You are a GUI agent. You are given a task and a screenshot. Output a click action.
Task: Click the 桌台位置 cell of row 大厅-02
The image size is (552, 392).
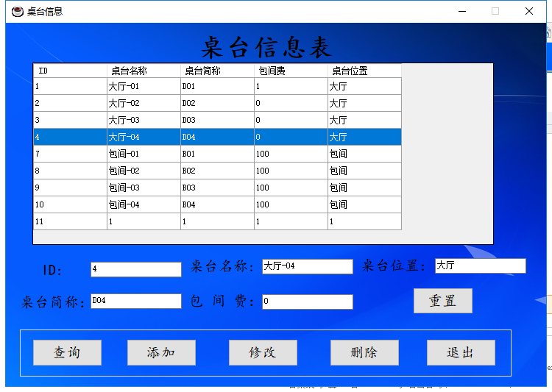pyautogui.click(x=364, y=103)
